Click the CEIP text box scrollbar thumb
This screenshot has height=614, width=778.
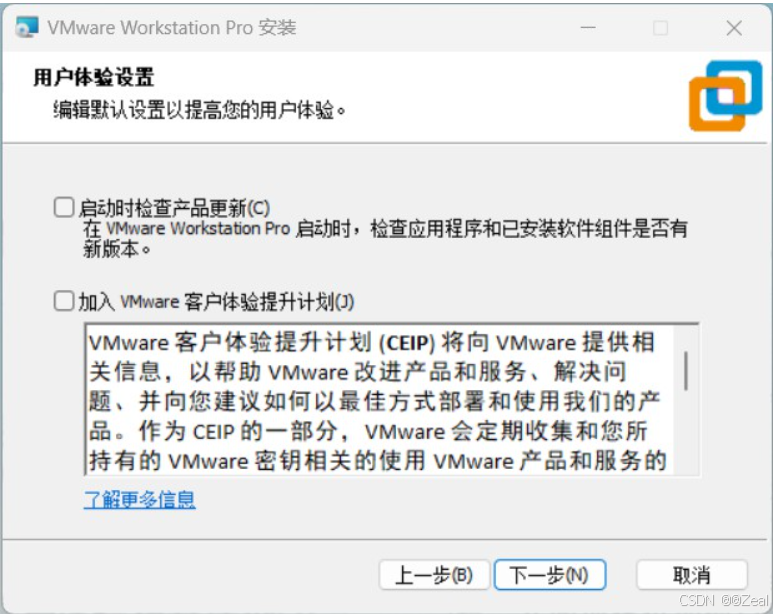pos(686,371)
